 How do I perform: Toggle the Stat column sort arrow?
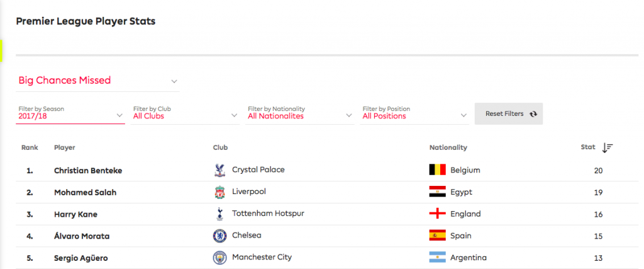tap(607, 147)
